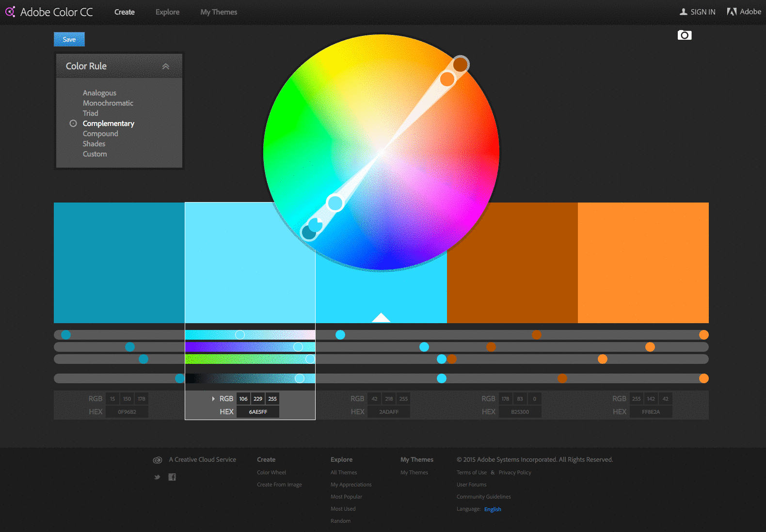The height and width of the screenshot is (532, 766).
Task: Open Create from Image camera icon
Action: click(685, 35)
